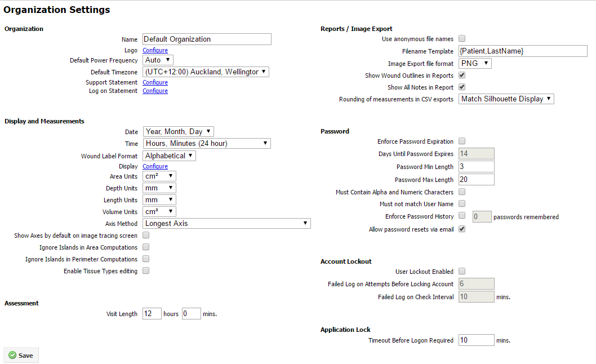The height and width of the screenshot is (364, 596).
Task: Open the Logo Configure link
Action: coord(155,50)
